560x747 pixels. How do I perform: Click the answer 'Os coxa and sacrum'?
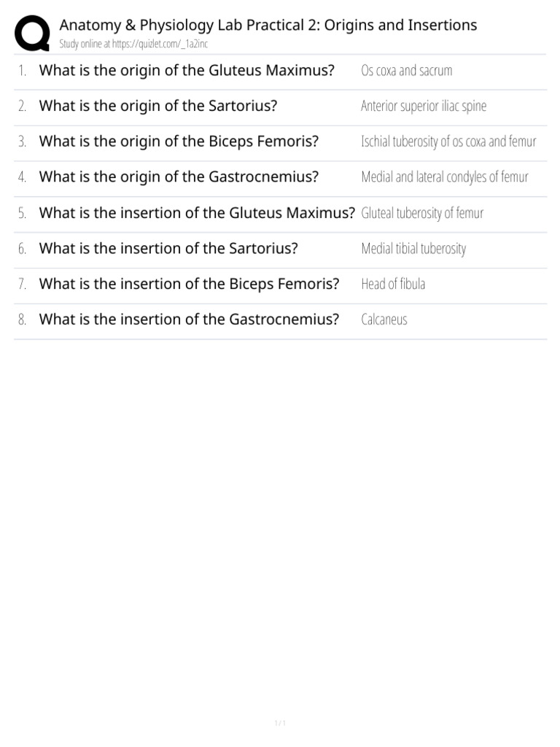[x=407, y=71]
